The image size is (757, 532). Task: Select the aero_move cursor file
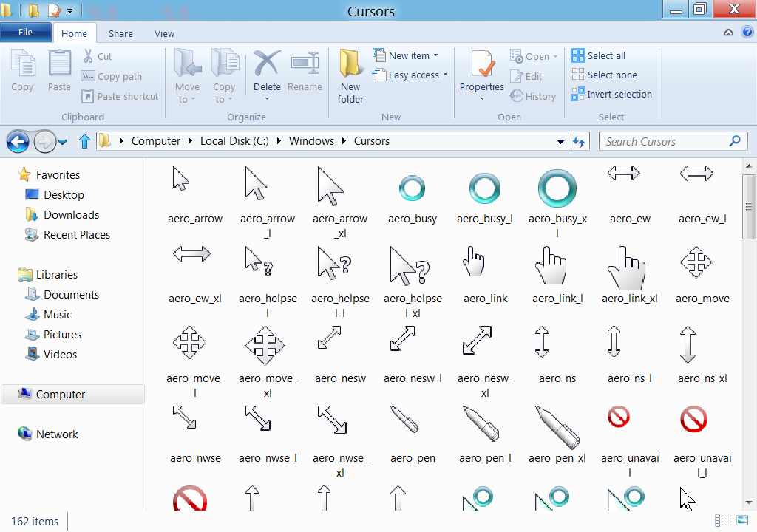(702, 276)
